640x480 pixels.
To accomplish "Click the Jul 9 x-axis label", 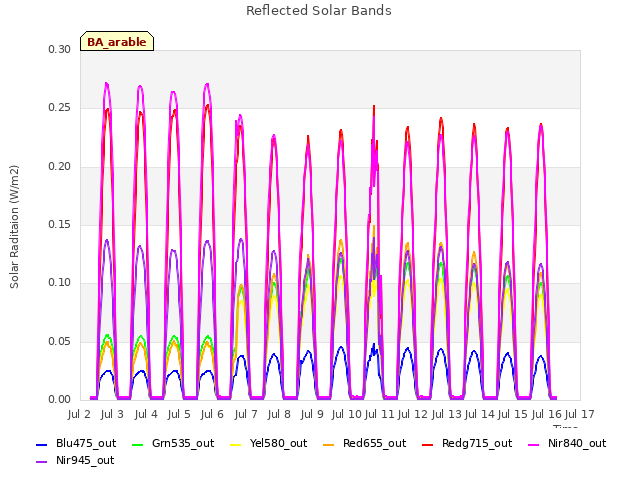I will 312,415.
